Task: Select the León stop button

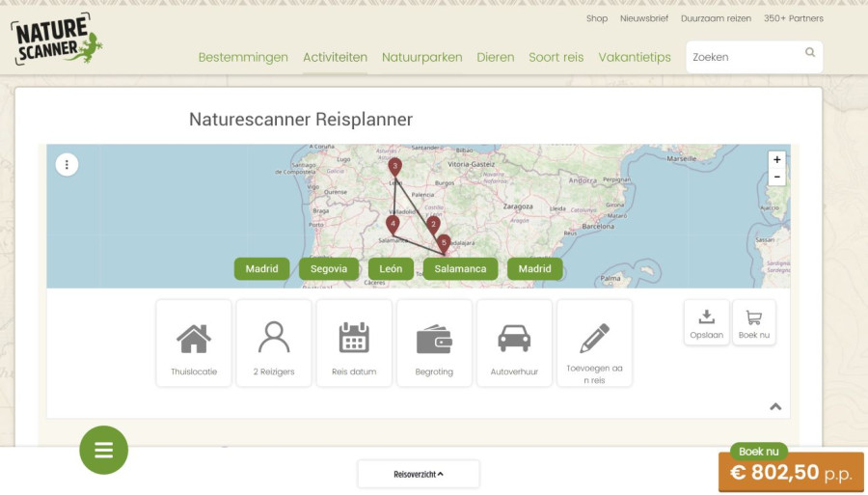Action: [391, 269]
